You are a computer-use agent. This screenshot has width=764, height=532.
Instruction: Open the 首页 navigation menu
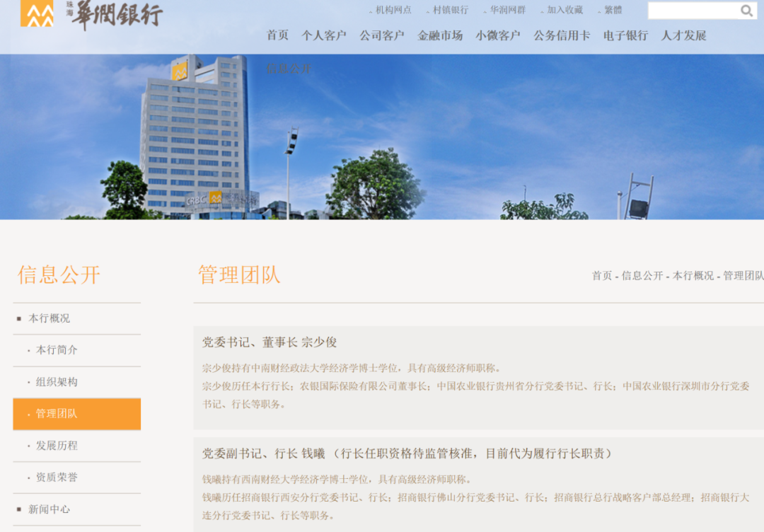[x=277, y=35]
